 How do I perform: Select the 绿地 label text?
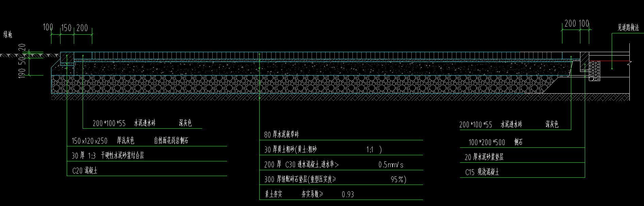click(x=8, y=34)
